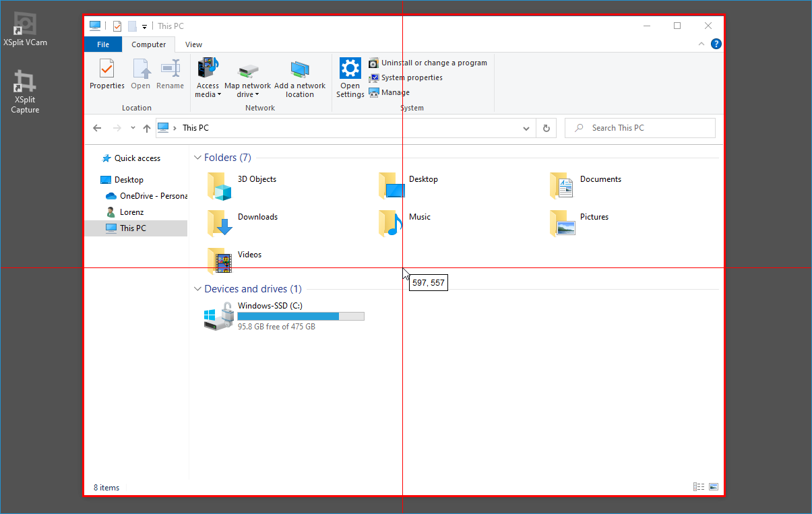Open the XSplit Capture desktop shortcut
The height and width of the screenshot is (514, 812).
click(x=25, y=92)
